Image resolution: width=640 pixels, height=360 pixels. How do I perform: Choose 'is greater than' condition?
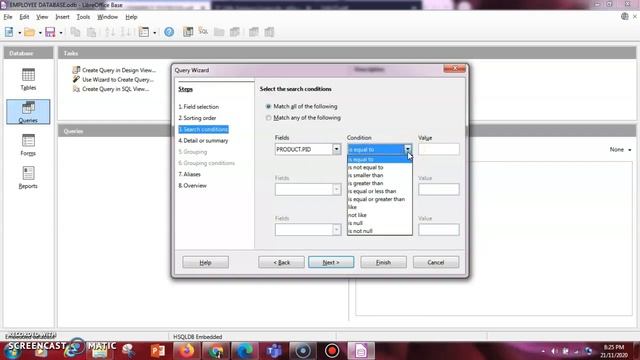(380, 183)
